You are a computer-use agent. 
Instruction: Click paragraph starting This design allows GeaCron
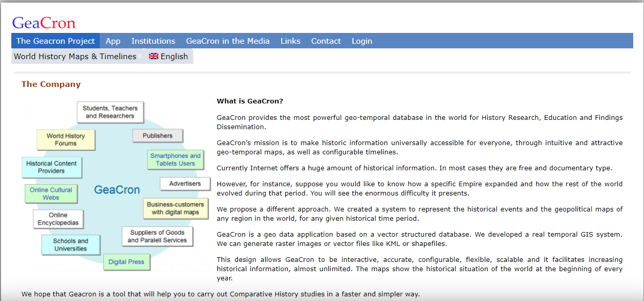click(x=419, y=269)
